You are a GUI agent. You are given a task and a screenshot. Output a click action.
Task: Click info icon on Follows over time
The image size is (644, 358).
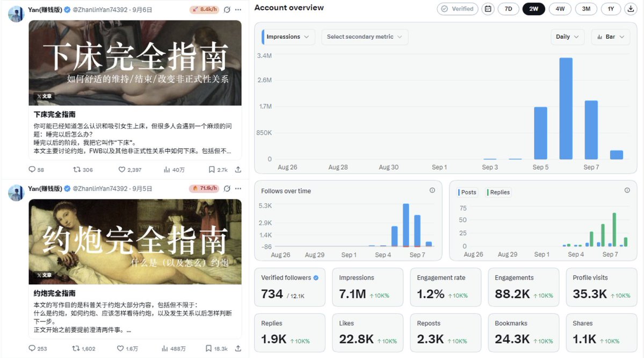click(x=432, y=190)
